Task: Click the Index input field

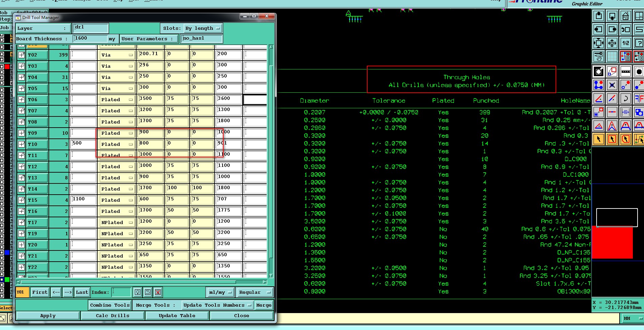Action: click(x=121, y=292)
